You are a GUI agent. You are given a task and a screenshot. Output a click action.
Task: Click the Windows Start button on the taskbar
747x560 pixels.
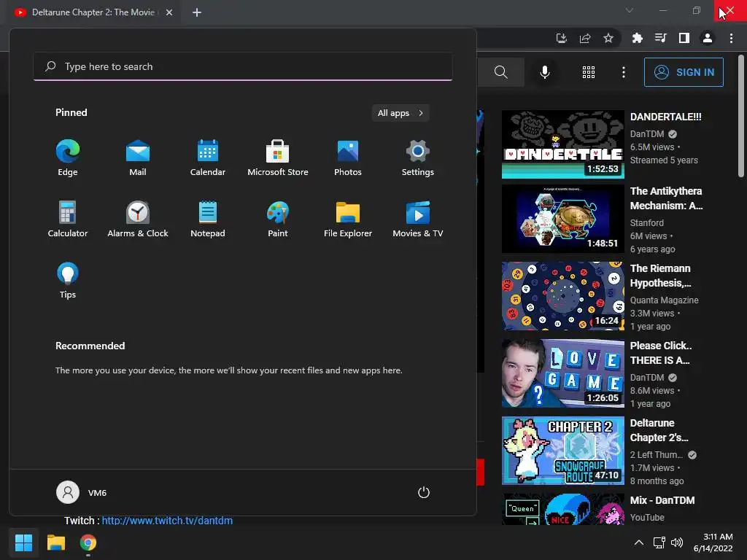(23, 542)
